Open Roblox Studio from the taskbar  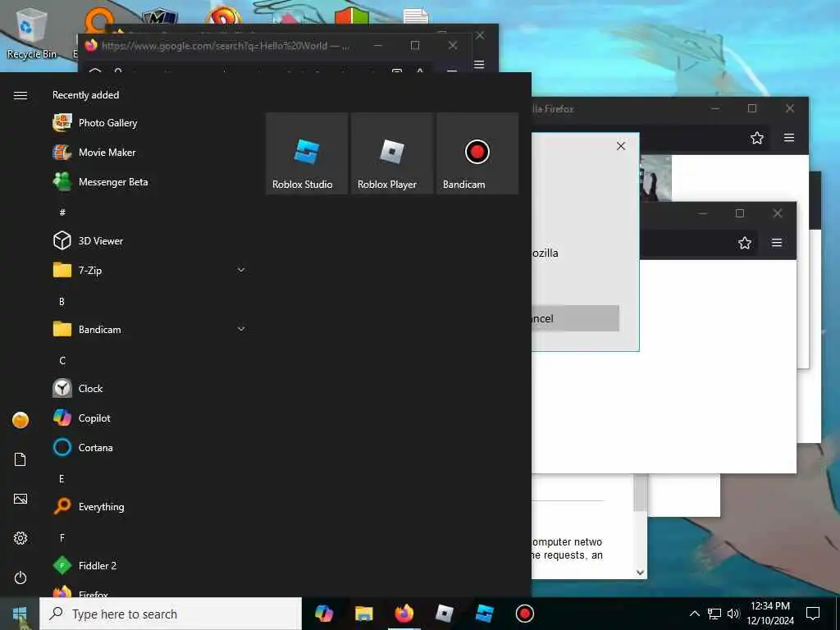pos(484,614)
